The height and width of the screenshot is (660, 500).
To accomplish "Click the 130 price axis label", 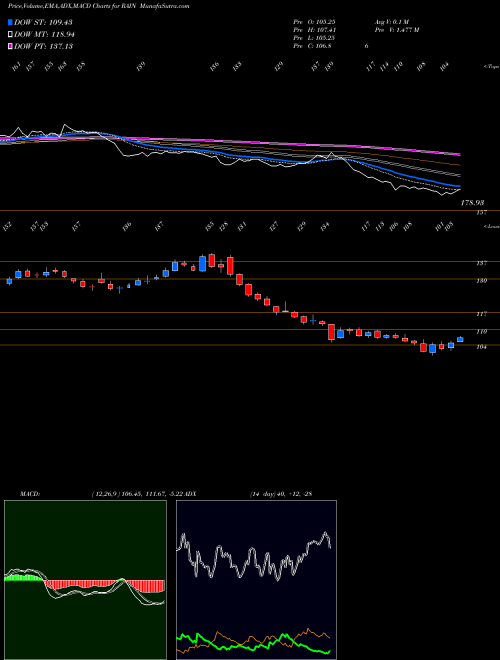I will click(481, 281).
